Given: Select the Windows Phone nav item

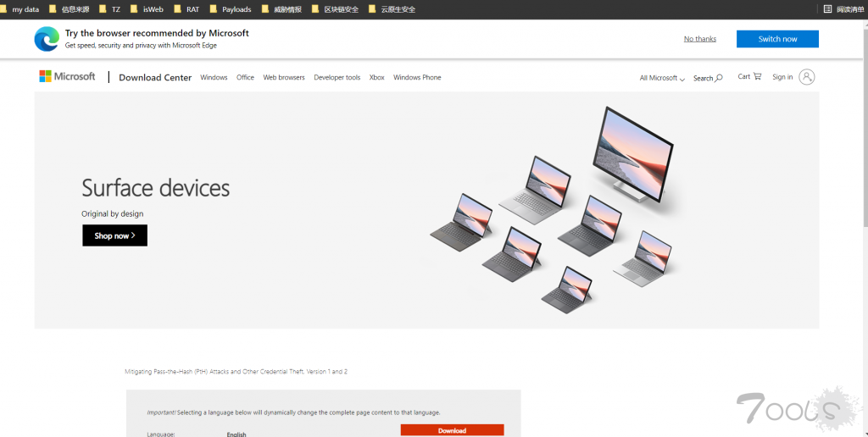Looking at the screenshot, I should 417,77.
